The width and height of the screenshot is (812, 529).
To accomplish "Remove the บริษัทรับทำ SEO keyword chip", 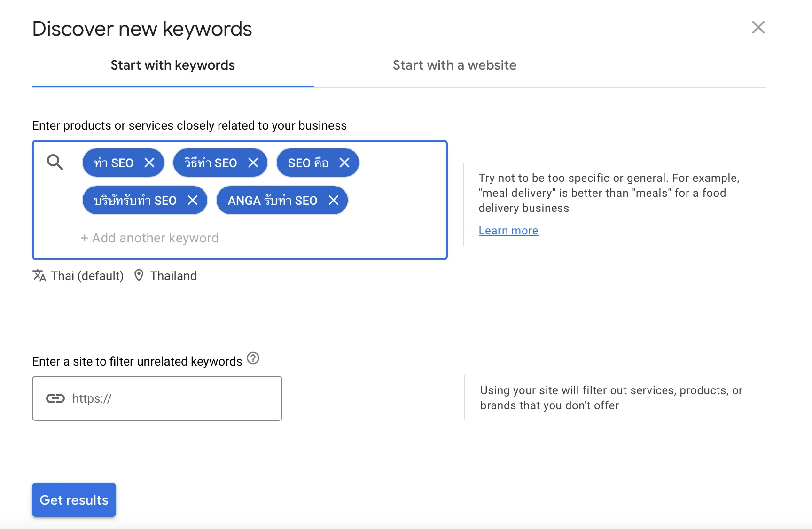I will coord(193,200).
